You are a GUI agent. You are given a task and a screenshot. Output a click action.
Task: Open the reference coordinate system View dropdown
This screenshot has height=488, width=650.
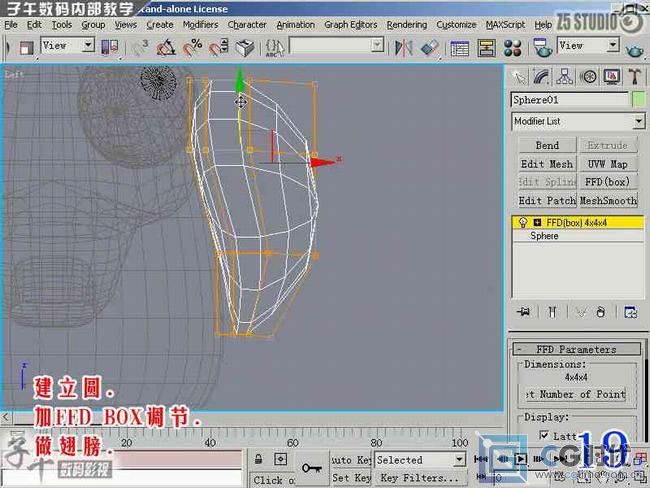point(68,45)
